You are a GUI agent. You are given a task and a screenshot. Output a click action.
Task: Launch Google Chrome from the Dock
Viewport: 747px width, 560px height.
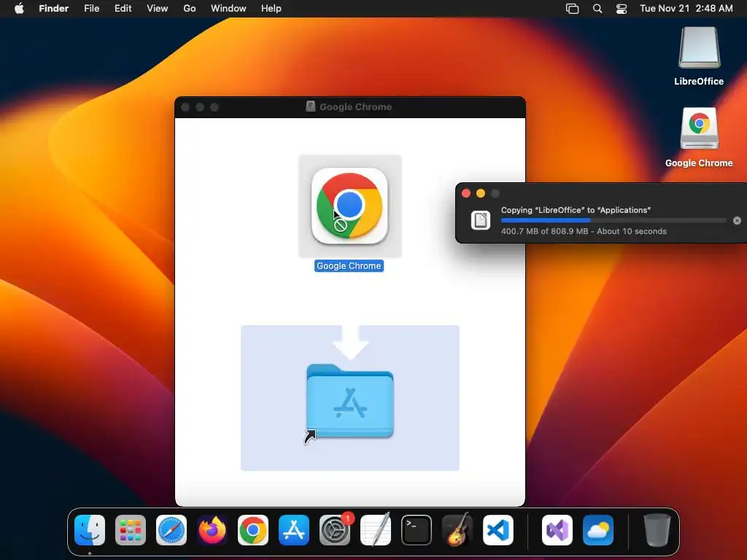[x=253, y=530]
